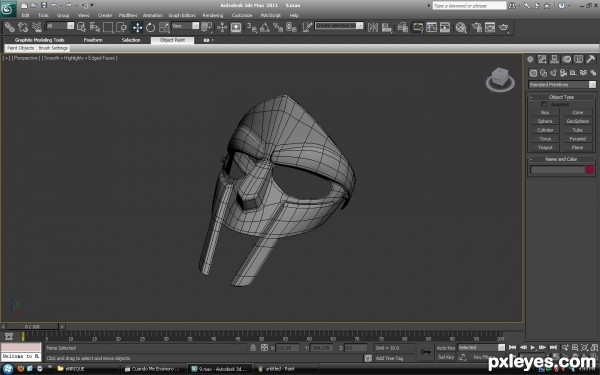The width and height of the screenshot is (600, 375).
Task: Click the Use Pivot Point Center icon
Action: 207,27
